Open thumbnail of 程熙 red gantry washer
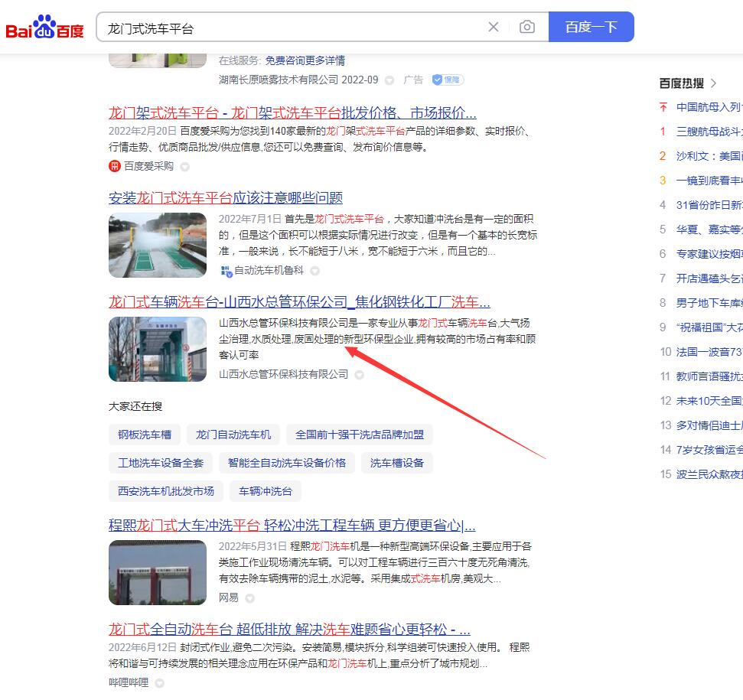Screen dimensions: 743x700 [158, 572]
